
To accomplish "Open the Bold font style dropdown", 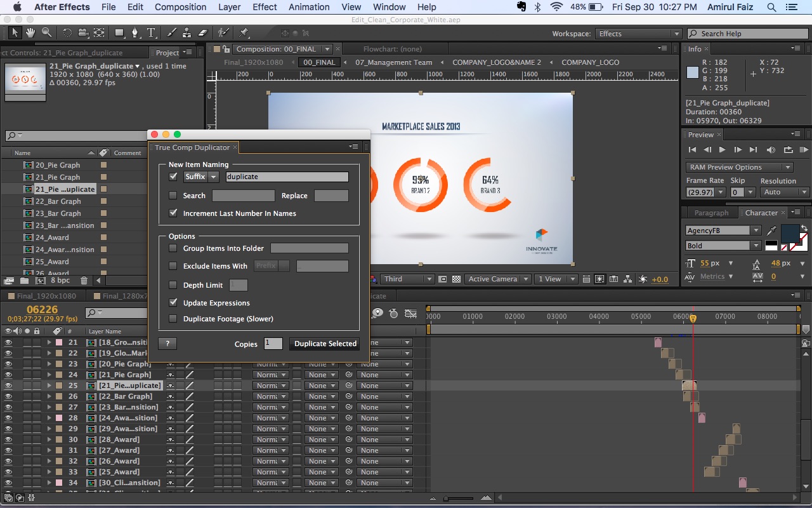I will point(723,246).
